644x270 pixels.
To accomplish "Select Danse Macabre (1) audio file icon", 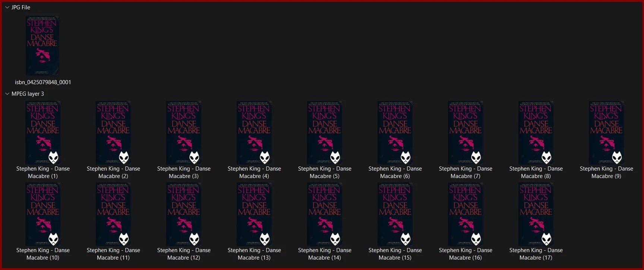I will click(43, 133).
